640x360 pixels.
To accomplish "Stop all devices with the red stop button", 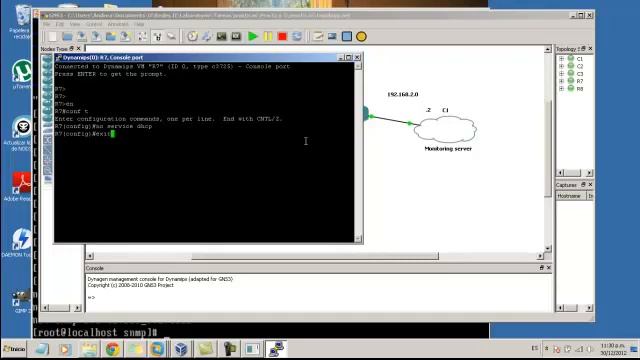I will tap(282, 37).
